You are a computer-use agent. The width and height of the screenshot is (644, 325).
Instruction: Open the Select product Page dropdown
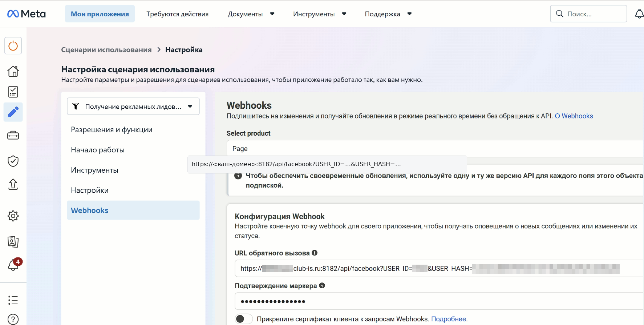click(x=435, y=149)
